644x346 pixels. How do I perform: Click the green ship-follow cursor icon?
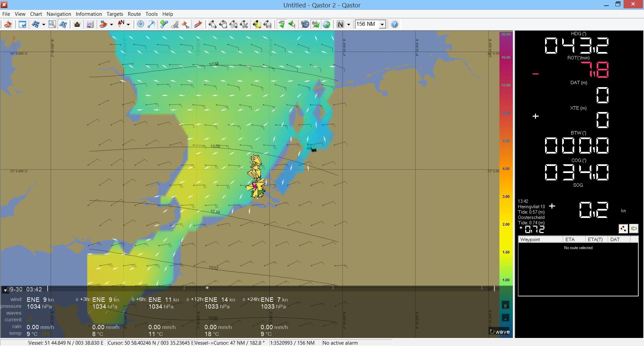(x=282, y=24)
